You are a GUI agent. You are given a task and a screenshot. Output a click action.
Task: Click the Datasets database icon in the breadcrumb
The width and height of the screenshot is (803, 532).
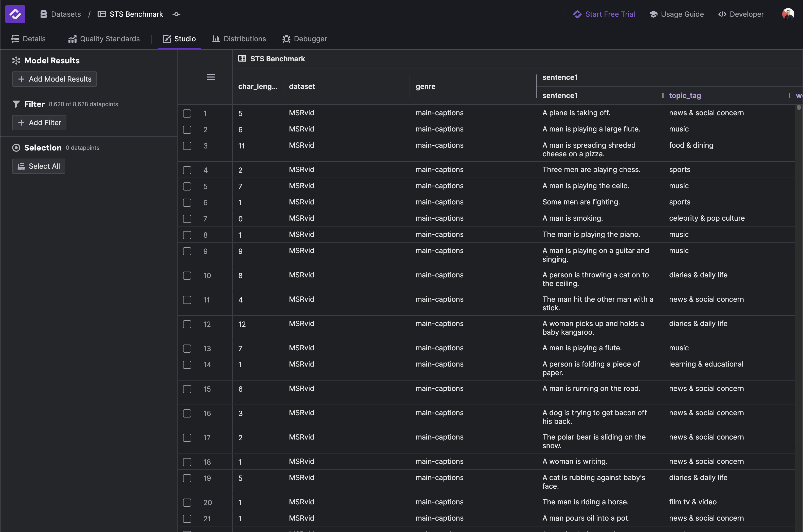pos(43,14)
